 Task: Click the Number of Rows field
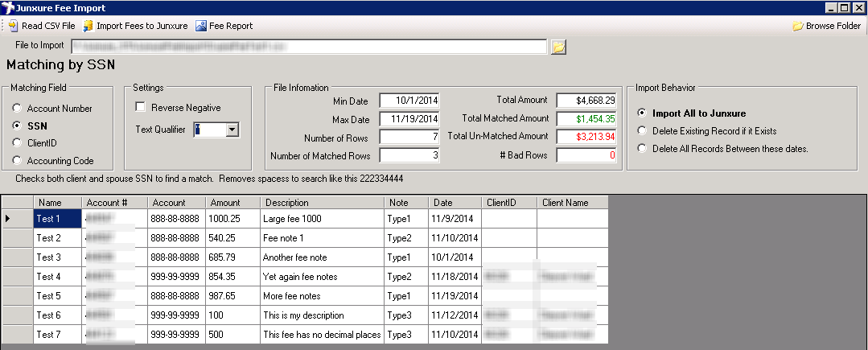409,138
